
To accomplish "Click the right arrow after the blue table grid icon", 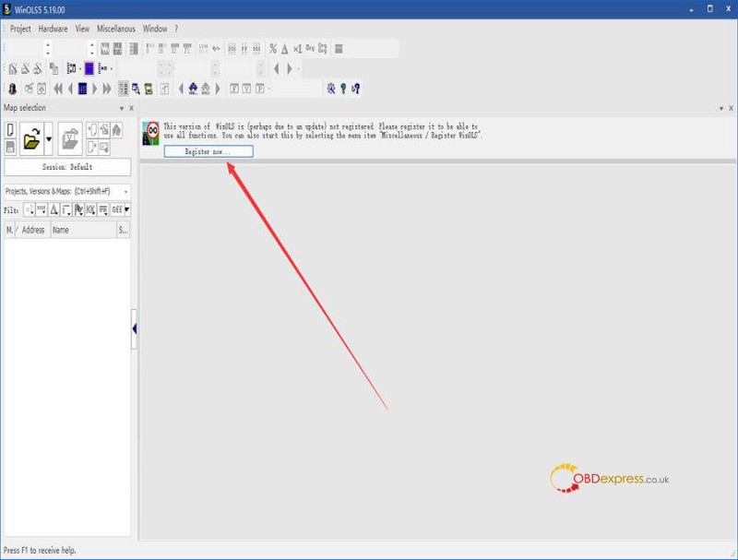I will pyautogui.click(x=95, y=89).
